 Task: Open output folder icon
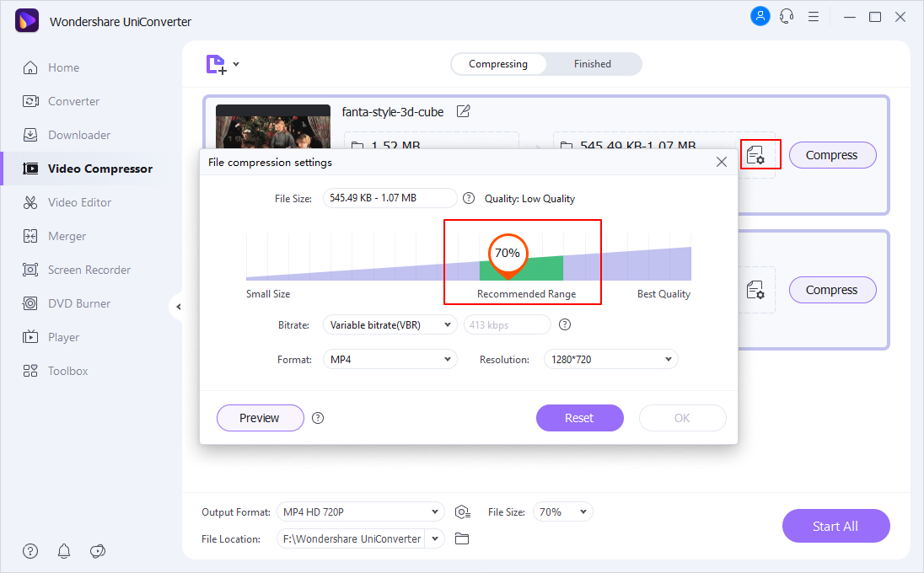tap(462, 538)
